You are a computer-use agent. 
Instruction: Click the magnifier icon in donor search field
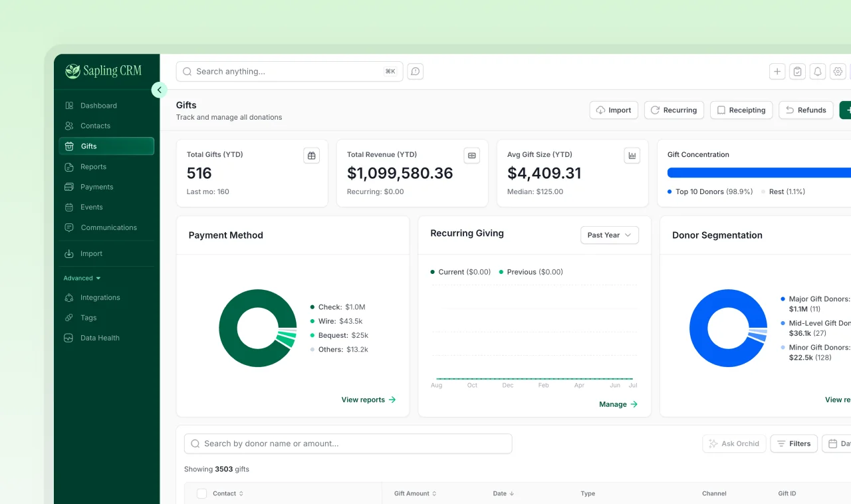(195, 443)
